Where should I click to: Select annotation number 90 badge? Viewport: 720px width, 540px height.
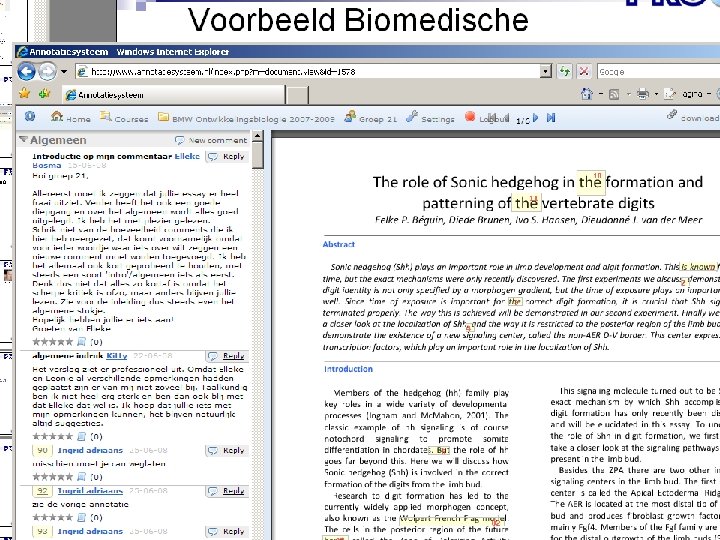click(x=42, y=450)
